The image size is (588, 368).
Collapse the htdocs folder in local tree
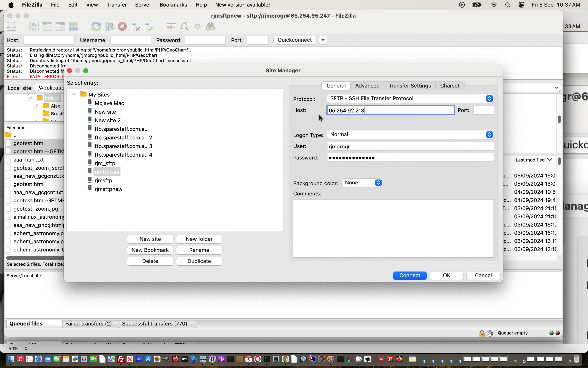coord(30,98)
